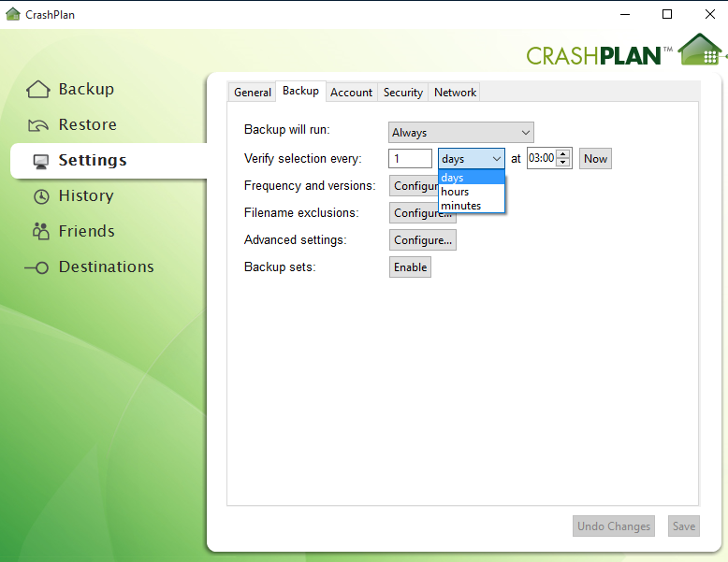Click the Undo Changes button
Screen dimensions: 728x562
click(614, 526)
